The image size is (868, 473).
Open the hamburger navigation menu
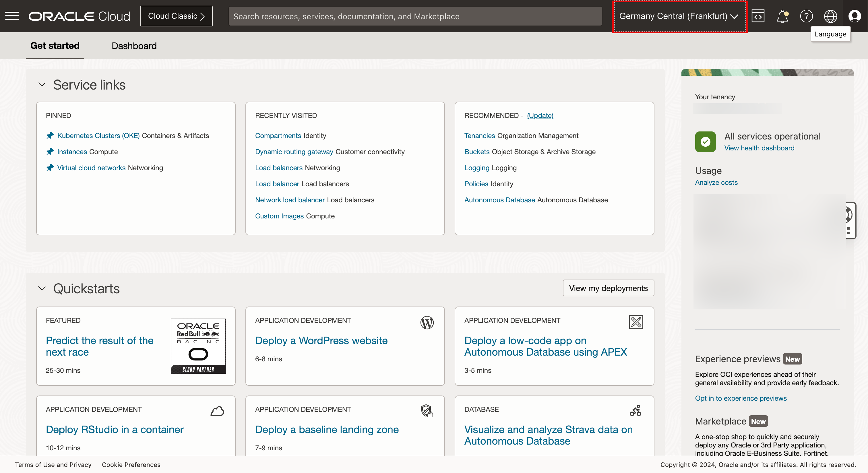click(12, 16)
